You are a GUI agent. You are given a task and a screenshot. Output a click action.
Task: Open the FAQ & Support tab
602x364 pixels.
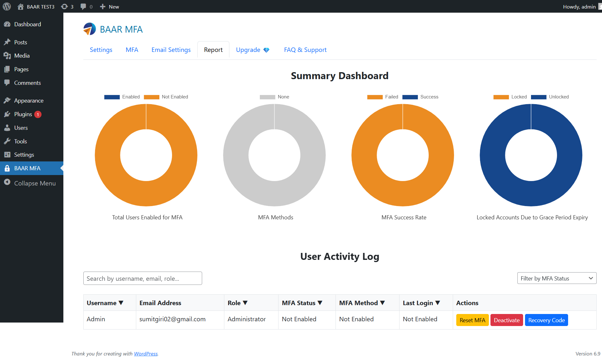click(305, 50)
